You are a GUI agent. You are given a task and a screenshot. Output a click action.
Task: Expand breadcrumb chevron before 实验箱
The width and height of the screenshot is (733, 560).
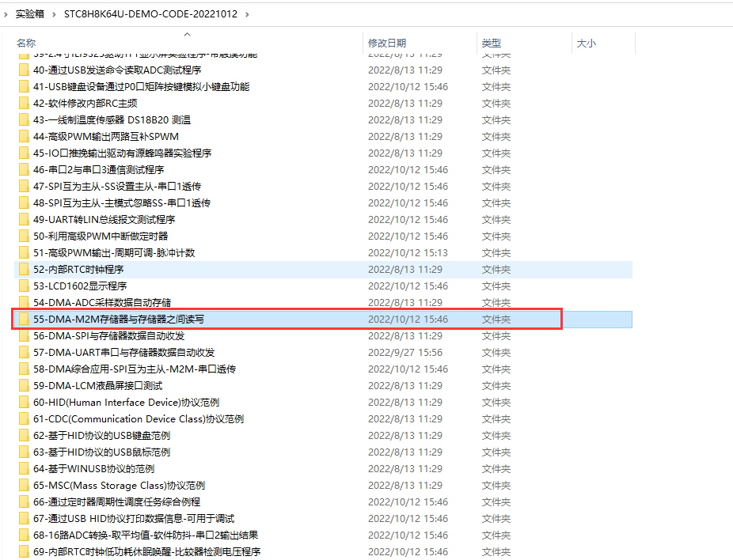5,14
